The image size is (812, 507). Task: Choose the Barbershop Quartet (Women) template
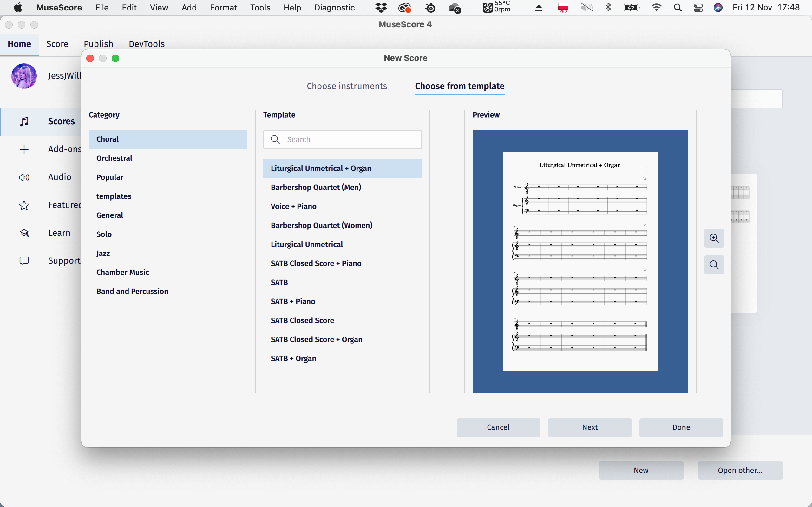(321, 225)
